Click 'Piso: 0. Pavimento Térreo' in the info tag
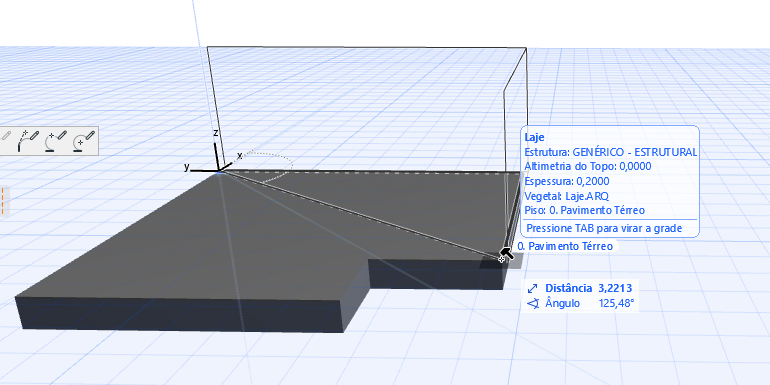 [x=584, y=210]
